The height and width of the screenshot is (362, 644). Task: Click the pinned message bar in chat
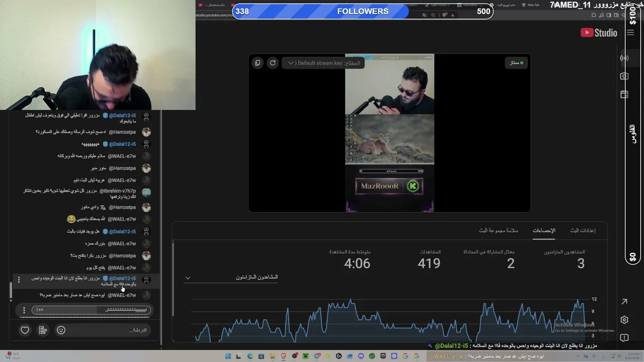click(x=91, y=310)
